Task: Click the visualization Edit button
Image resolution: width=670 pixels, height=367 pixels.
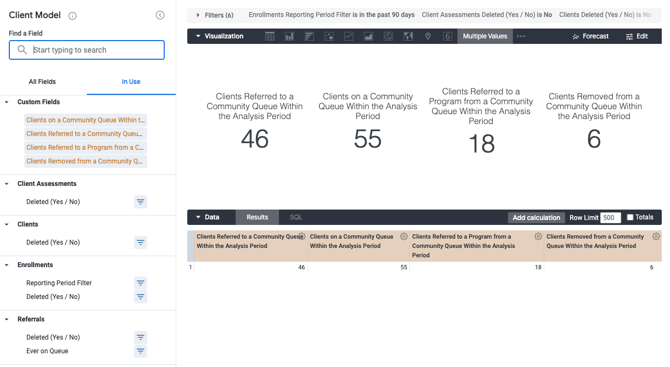Action: click(637, 36)
